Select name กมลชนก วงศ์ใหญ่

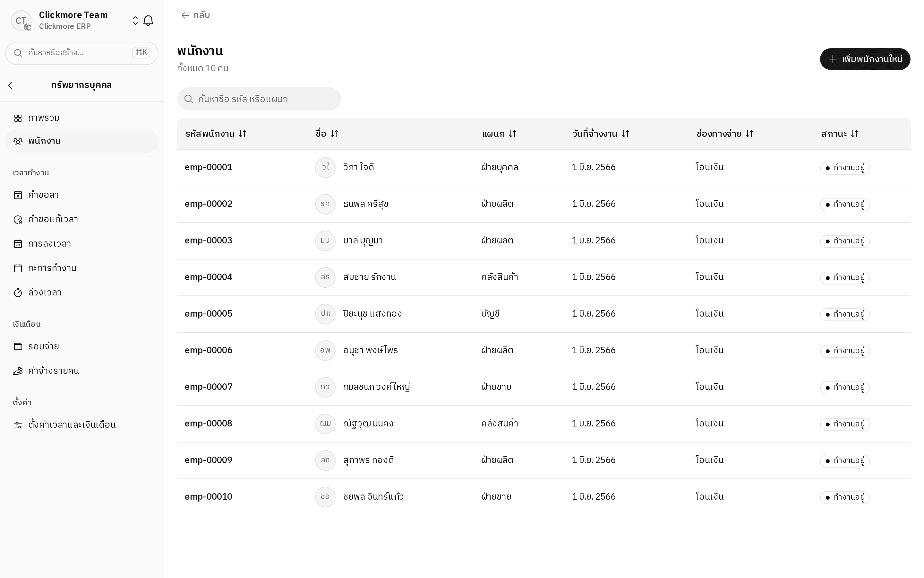coord(376,387)
